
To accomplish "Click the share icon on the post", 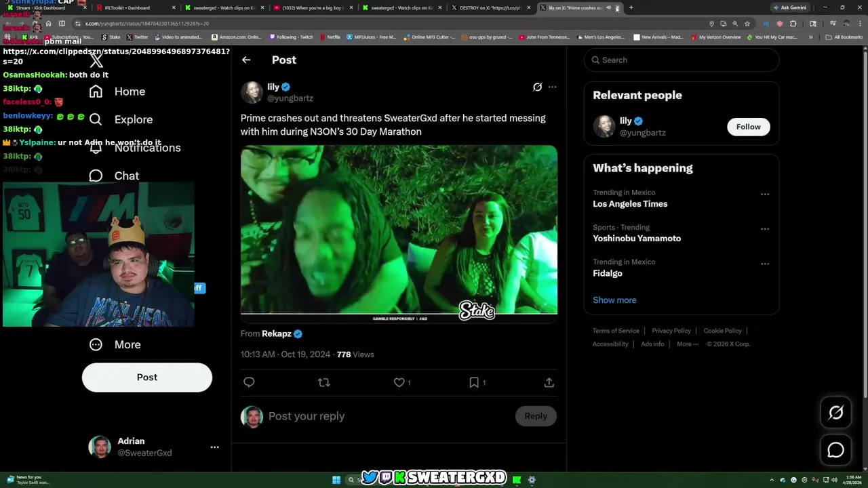I will [549, 382].
